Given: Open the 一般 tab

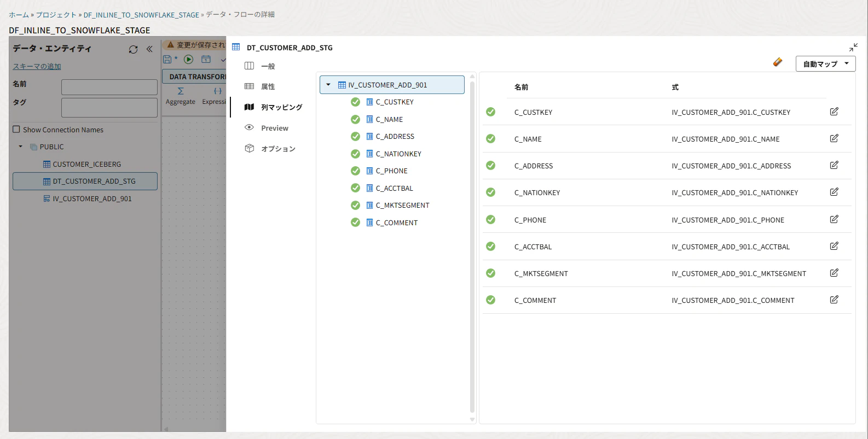Looking at the screenshot, I should pyautogui.click(x=268, y=66).
